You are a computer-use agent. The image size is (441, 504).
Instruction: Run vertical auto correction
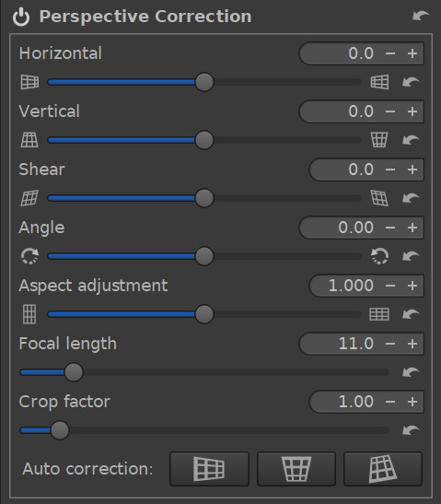[296, 469]
